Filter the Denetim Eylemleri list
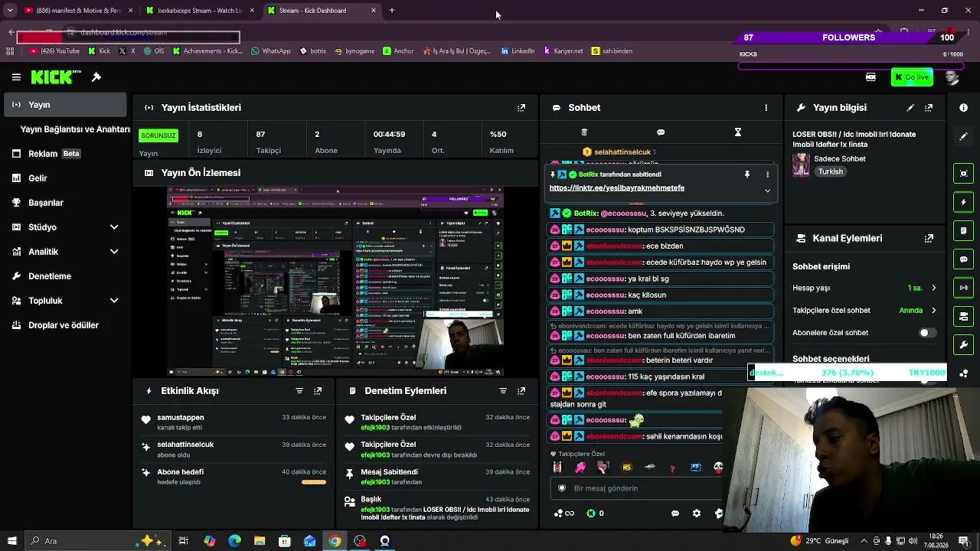 click(503, 391)
